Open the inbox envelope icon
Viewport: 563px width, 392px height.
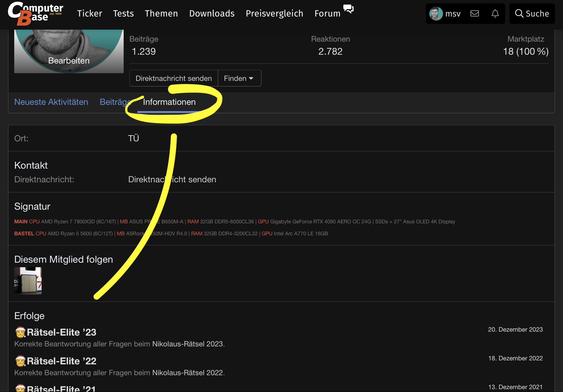(474, 13)
